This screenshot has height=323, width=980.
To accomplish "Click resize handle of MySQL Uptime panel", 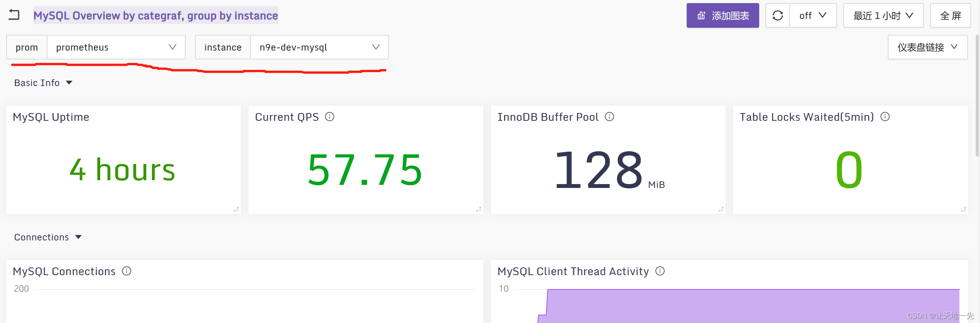I will [x=236, y=209].
